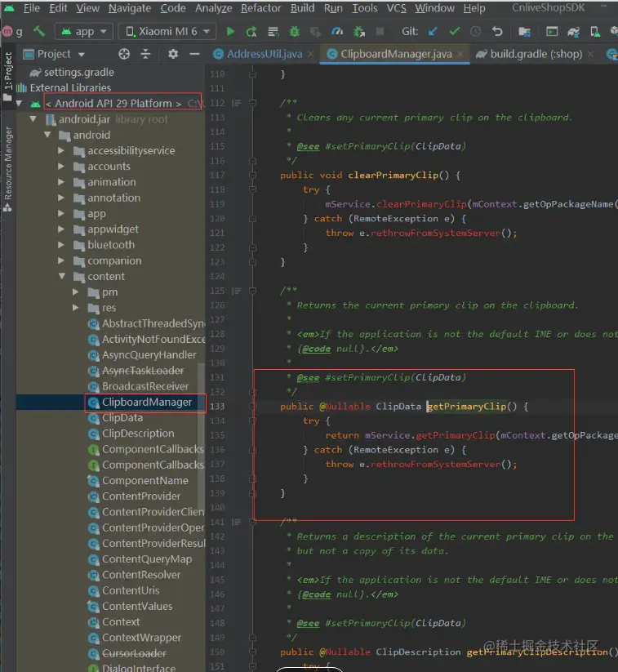Open the Navigate menu

[x=130, y=7]
